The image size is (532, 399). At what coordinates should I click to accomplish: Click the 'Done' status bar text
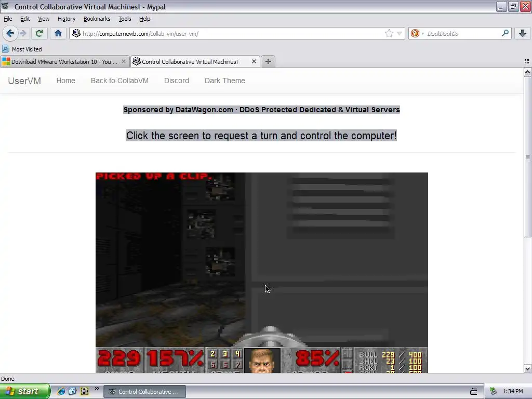point(7,379)
